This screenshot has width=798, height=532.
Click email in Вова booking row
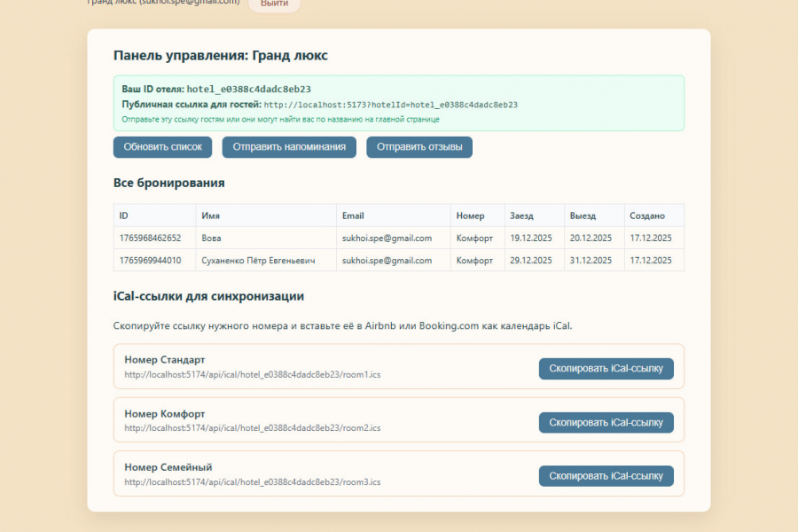point(387,239)
